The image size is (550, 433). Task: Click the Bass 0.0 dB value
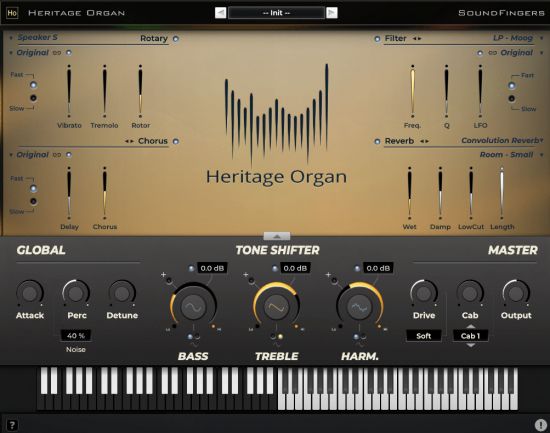(212, 268)
